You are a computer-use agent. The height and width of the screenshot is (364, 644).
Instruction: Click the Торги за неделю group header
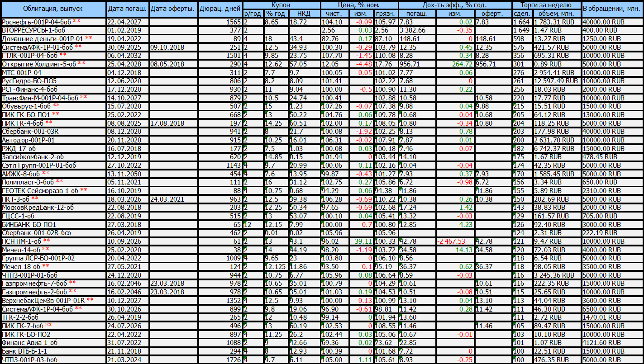click(x=547, y=5)
